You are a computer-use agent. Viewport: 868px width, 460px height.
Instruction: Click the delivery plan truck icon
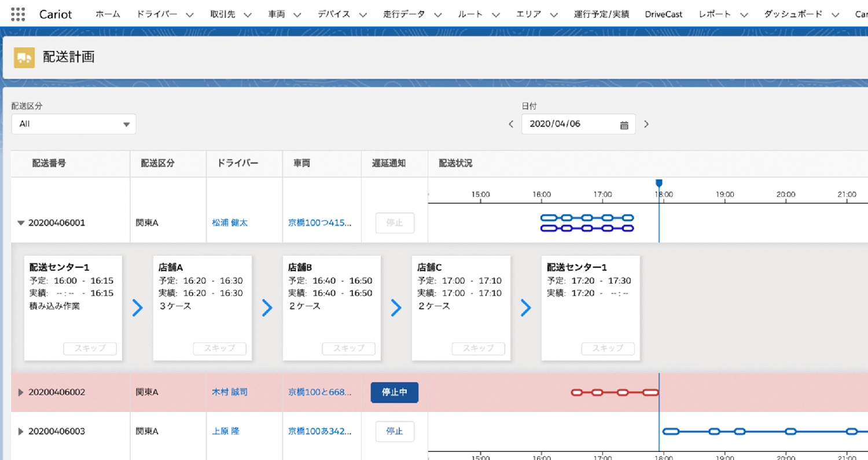24,57
